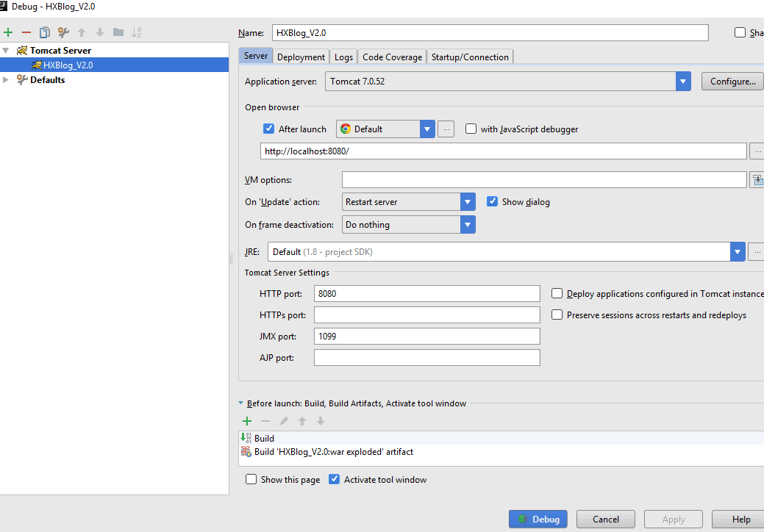This screenshot has width=764, height=532.
Task: Expand the Defaults tree node
Action: click(6, 80)
